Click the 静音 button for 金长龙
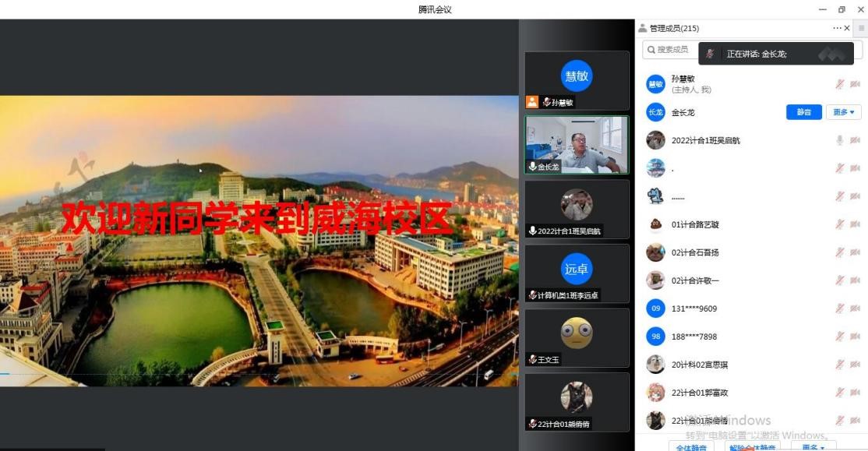The image size is (868, 451). [803, 112]
